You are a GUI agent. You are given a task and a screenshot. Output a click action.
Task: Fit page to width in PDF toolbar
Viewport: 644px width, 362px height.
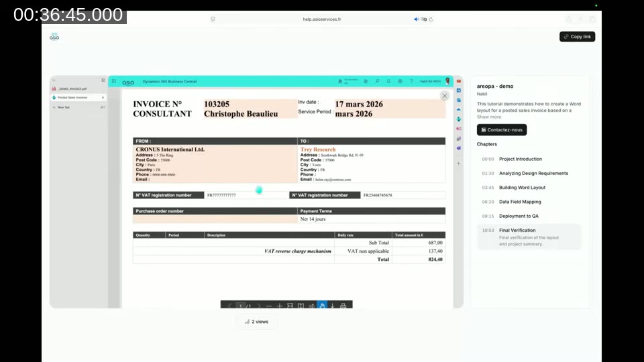[x=290, y=306]
